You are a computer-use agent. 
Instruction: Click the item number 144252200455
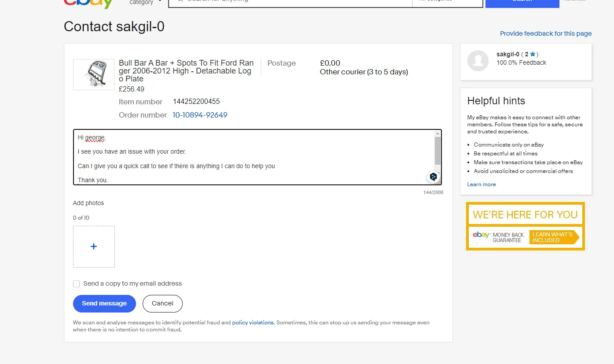point(196,102)
